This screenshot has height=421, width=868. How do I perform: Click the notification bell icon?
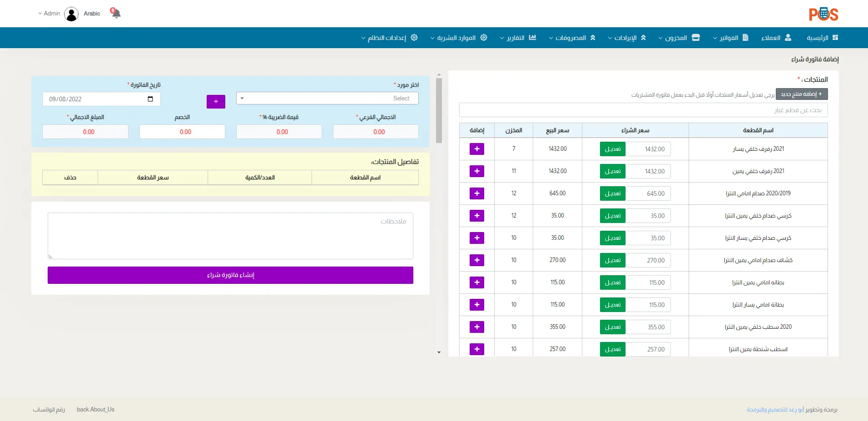116,13
